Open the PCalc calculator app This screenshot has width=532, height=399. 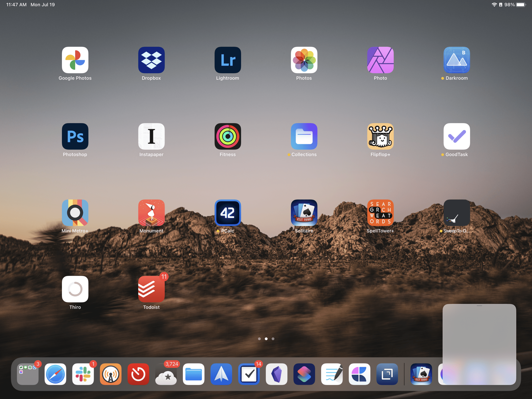click(x=228, y=213)
